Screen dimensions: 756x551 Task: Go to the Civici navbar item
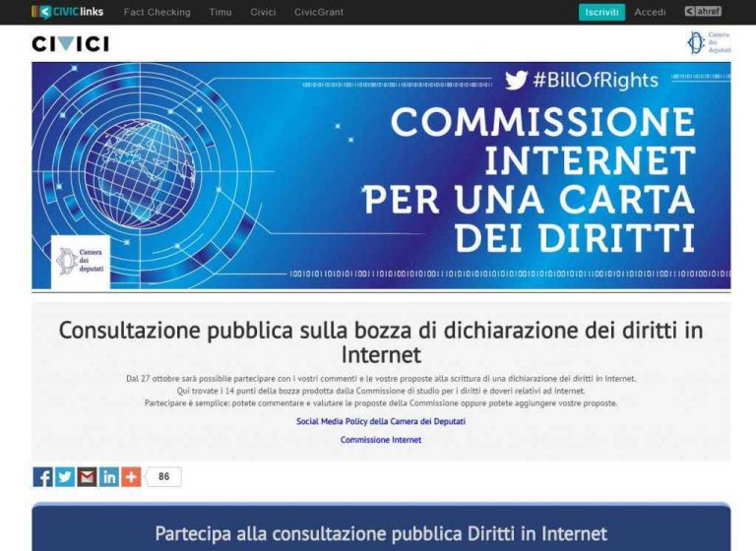click(x=263, y=12)
